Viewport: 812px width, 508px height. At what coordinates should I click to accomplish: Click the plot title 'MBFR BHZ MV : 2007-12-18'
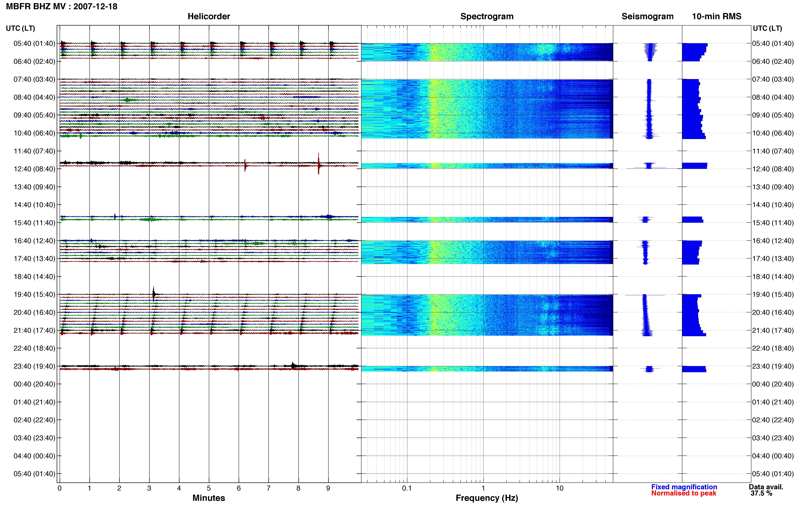[62, 6]
